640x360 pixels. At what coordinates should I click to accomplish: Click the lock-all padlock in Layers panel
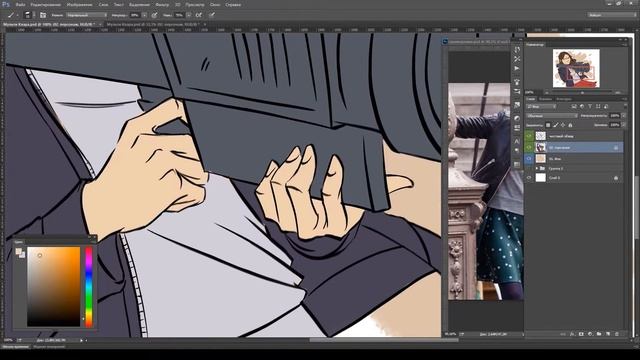click(570, 125)
